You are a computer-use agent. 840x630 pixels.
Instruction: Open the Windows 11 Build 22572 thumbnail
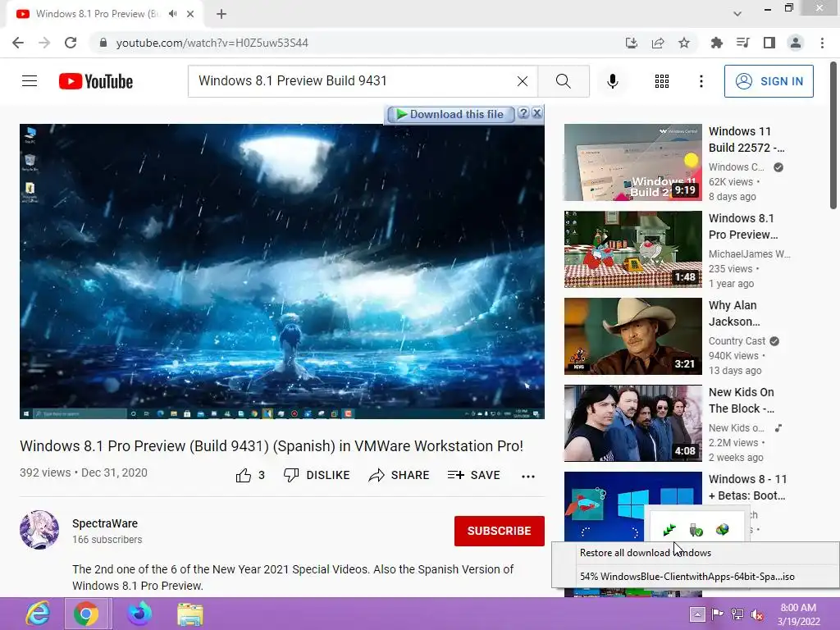point(632,162)
